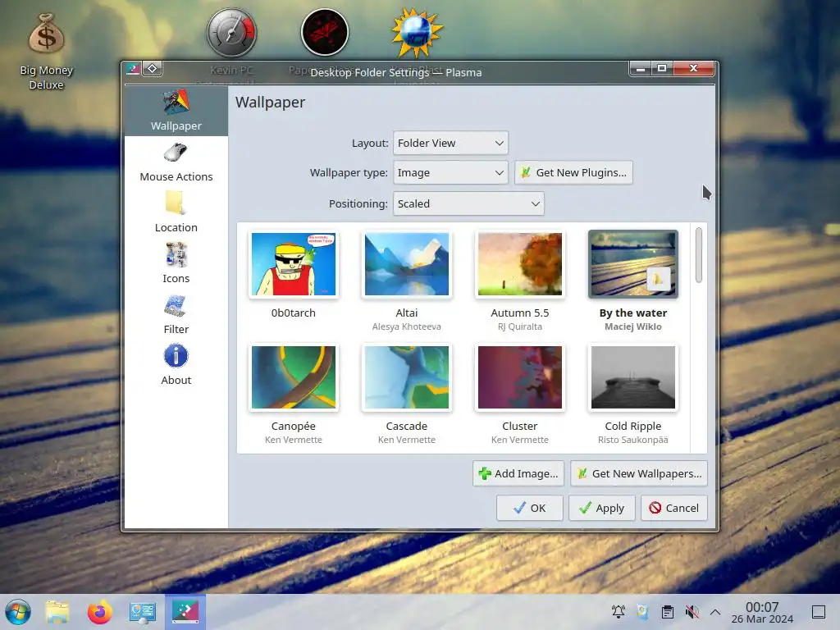
Task: Click the Apply button
Action: 601,508
